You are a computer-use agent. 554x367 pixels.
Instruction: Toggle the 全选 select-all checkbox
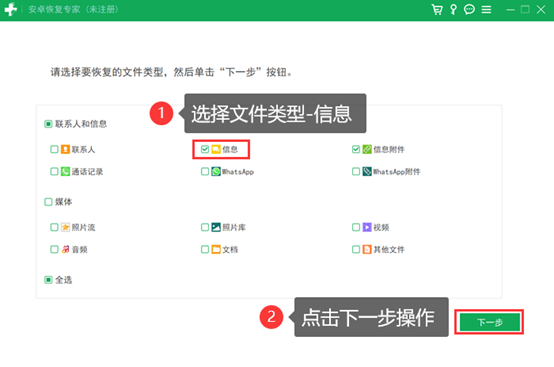pyautogui.click(x=48, y=280)
